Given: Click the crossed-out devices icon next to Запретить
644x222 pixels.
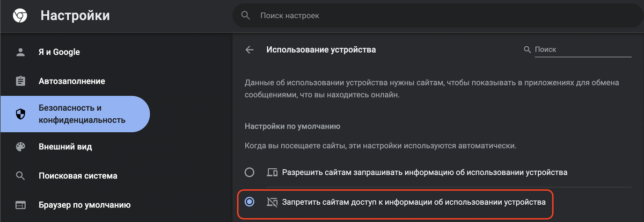Looking at the screenshot, I should 273,202.
